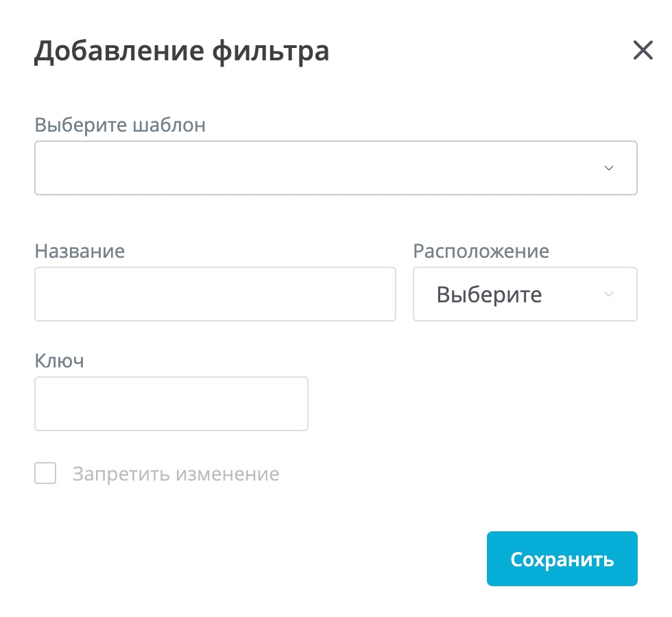
Task: Dismiss the filter dialog with X icon
Action: [x=643, y=50]
